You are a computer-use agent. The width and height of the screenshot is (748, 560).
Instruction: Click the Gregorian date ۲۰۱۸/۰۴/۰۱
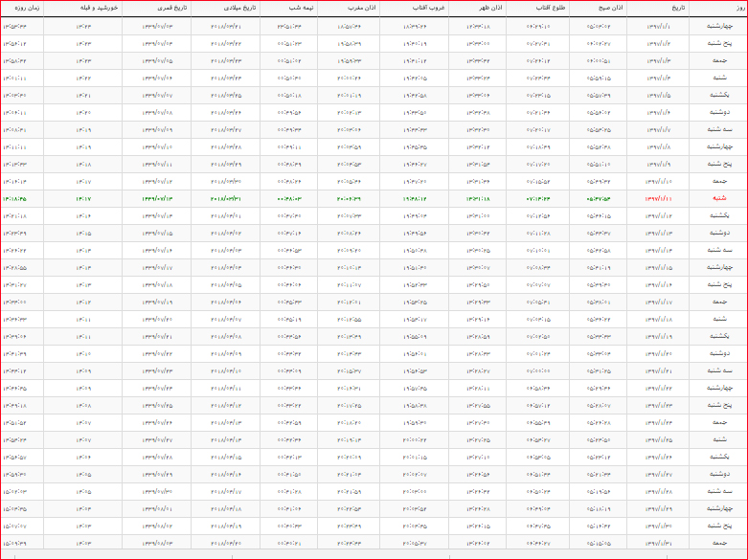(x=226, y=215)
